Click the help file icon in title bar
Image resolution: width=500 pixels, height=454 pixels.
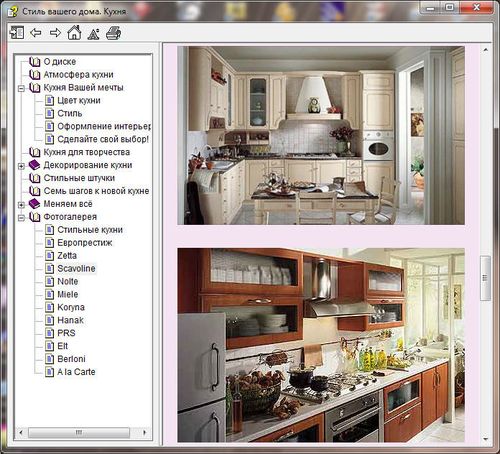pyautogui.click(x=13, y=11)
